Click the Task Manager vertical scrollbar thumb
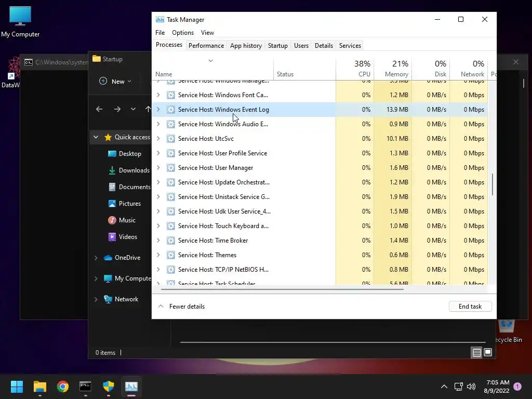Image resolution: width=532 pixels, height=399 pixels. pyautogui.click(x=493, y=184)
